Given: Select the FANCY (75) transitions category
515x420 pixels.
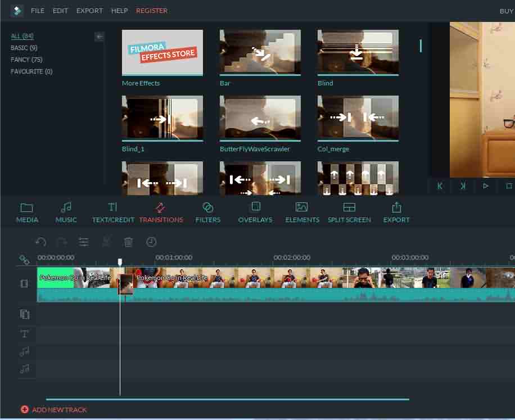Looking at the screenshot, I should [26, 60].
